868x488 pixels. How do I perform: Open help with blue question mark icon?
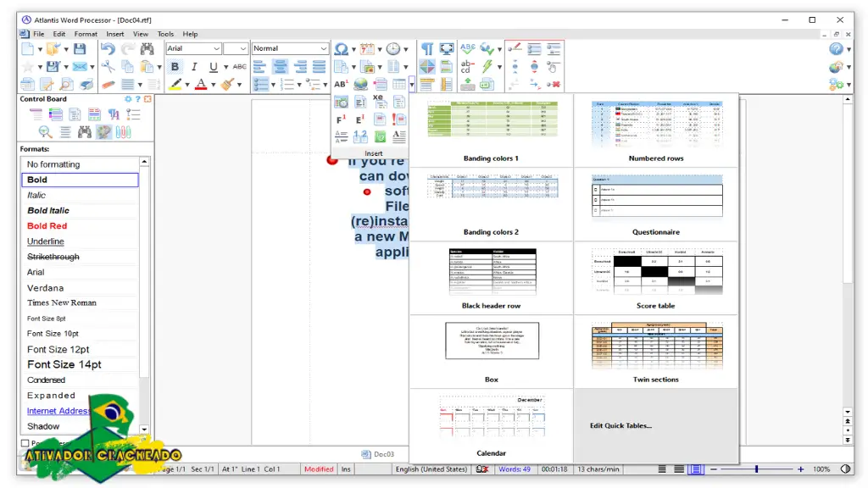pos(836,48)
